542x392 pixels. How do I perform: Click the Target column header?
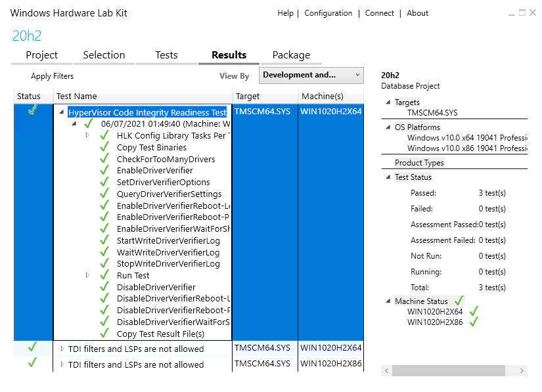point(265,96)
